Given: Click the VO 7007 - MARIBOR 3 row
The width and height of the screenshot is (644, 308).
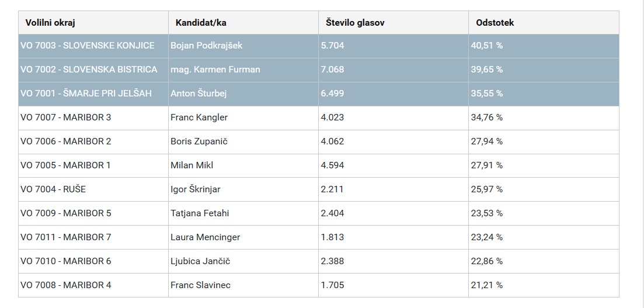Looking at the screenshot, I should (x=65, y=117).
